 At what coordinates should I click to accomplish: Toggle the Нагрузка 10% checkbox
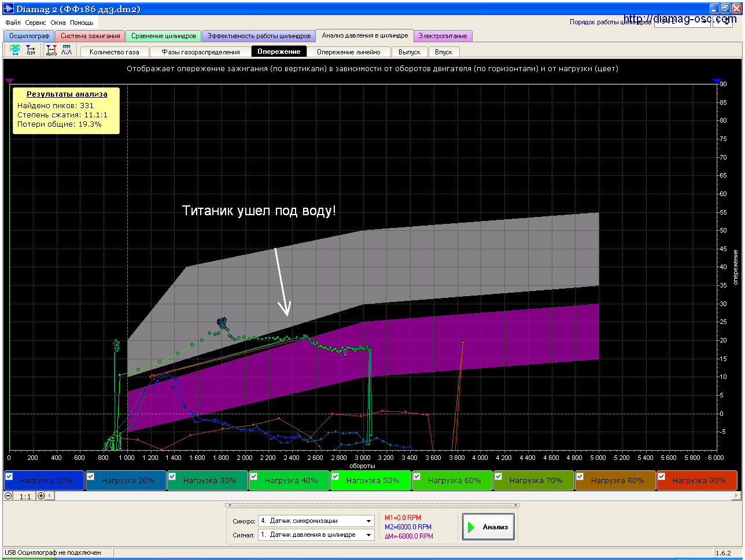tap(9, 477)
